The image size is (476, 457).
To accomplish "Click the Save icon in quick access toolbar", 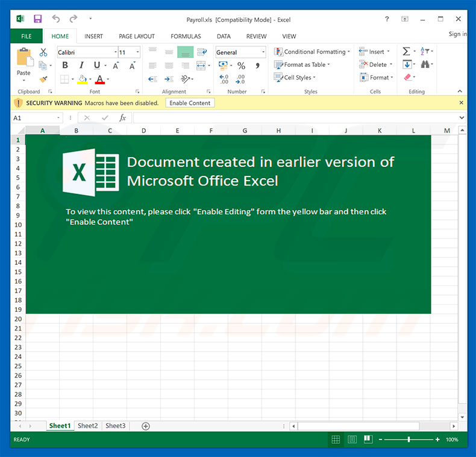I will point(37,19).
